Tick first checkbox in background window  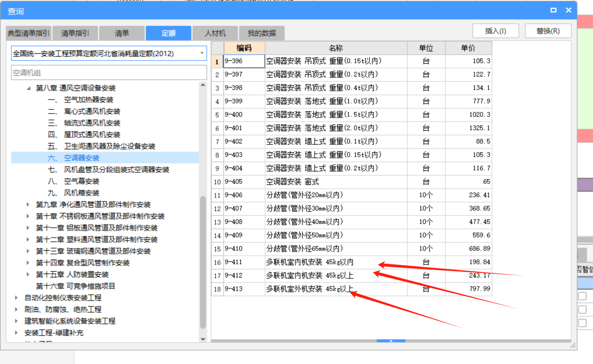click(x=582, y=296)
